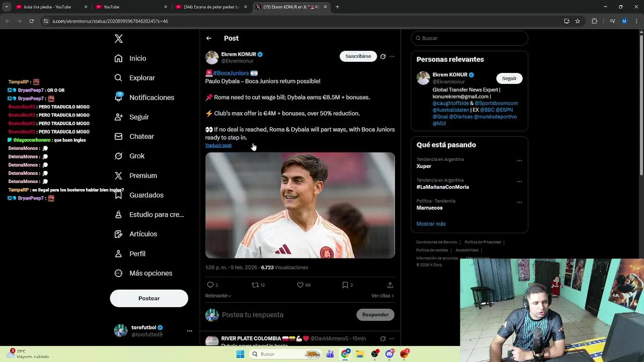This screenshot has height=362, width=644.
Task: Share the post via share icon
Action: click(x=390, y=285)
